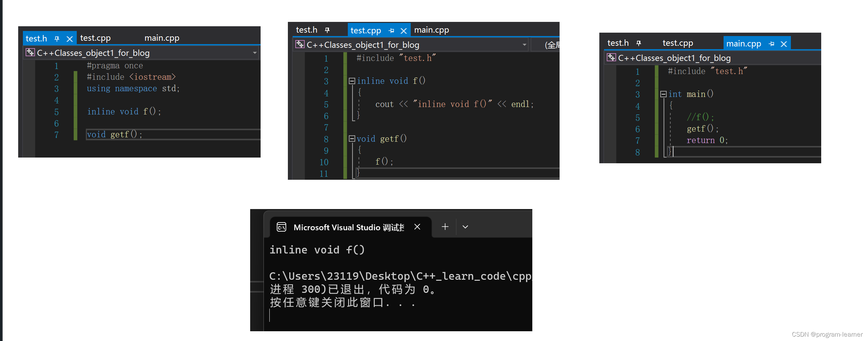Image resolution: width=868 pixels, height=341 pixels.
Task: Click '#include "test.h"' line in test.cpp
Action: click(396, 58)
